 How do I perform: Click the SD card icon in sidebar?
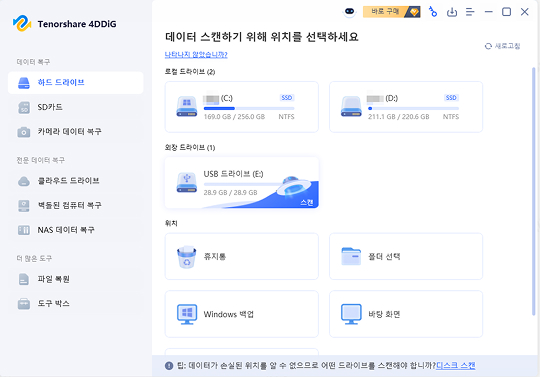[24, 107]
